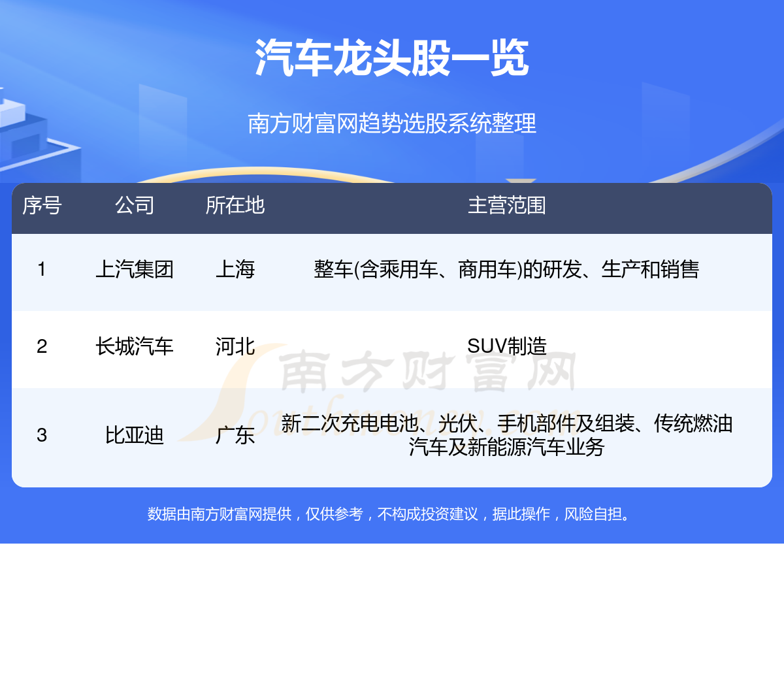This screenshot has width=784, height=686.
Task: Select row number 3 cell
Action: click(42, 435)
